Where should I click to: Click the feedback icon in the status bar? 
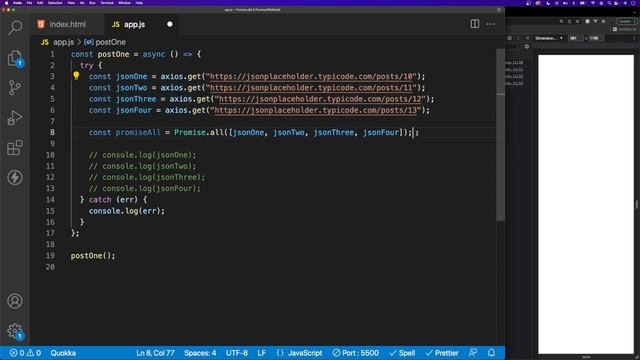pos(473,353)
